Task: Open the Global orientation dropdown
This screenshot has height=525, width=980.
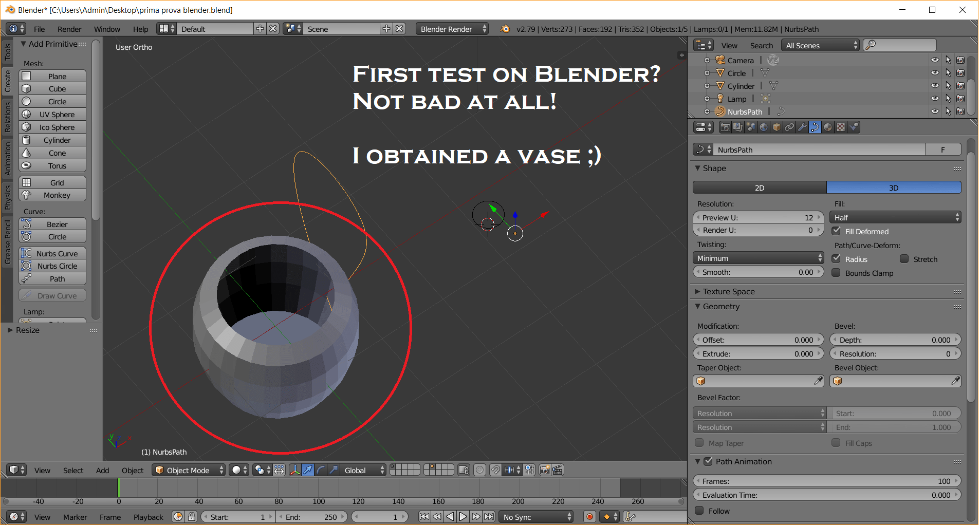Action: 363,470
